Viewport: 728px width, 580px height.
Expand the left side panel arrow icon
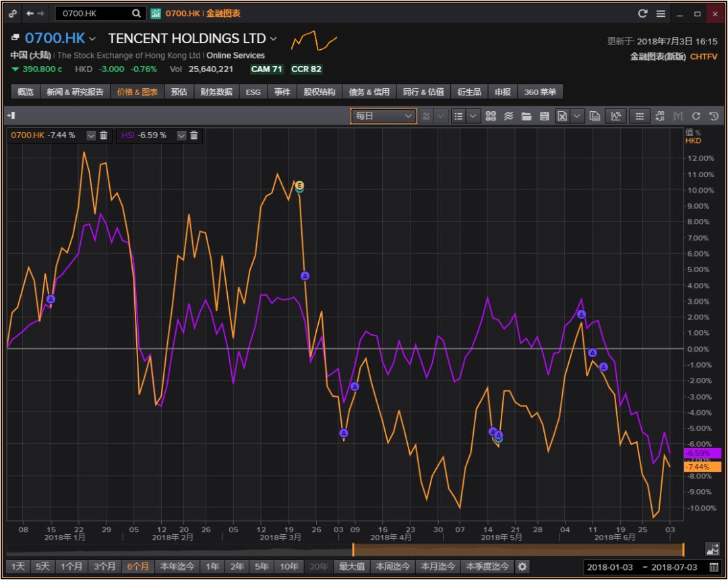[x=11, y=116]
